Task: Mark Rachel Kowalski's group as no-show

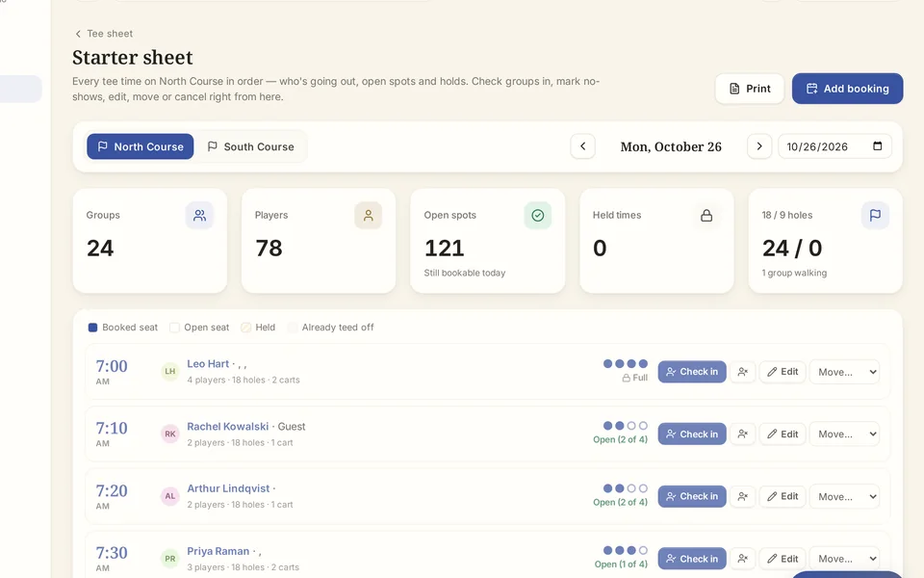Action: click(x=742, y=434)
